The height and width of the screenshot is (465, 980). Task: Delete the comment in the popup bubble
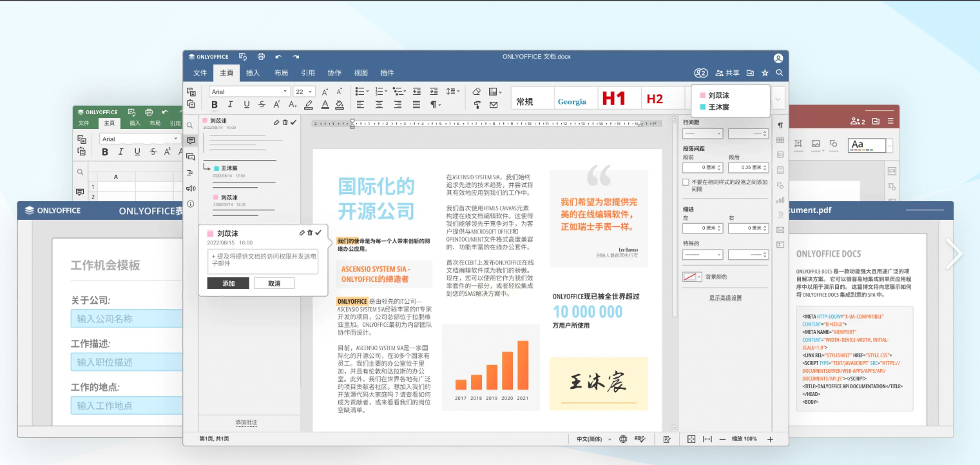coord(310,233)
